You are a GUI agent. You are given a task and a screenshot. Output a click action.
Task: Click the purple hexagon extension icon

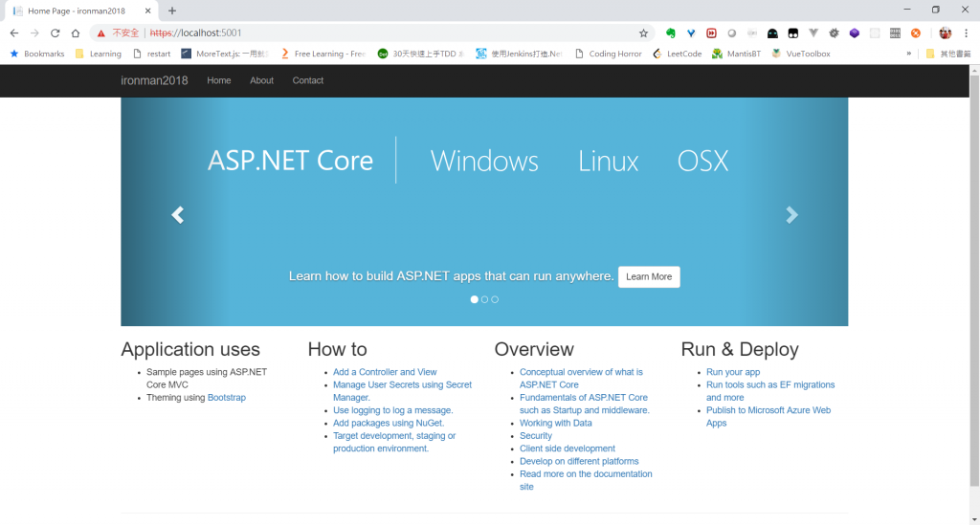[x=855, y=33]
